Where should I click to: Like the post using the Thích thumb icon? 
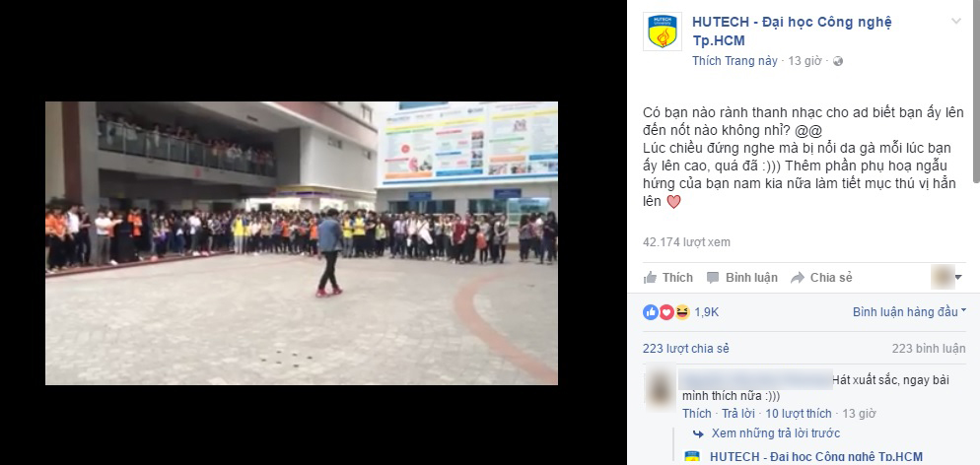tap(651, 278)
